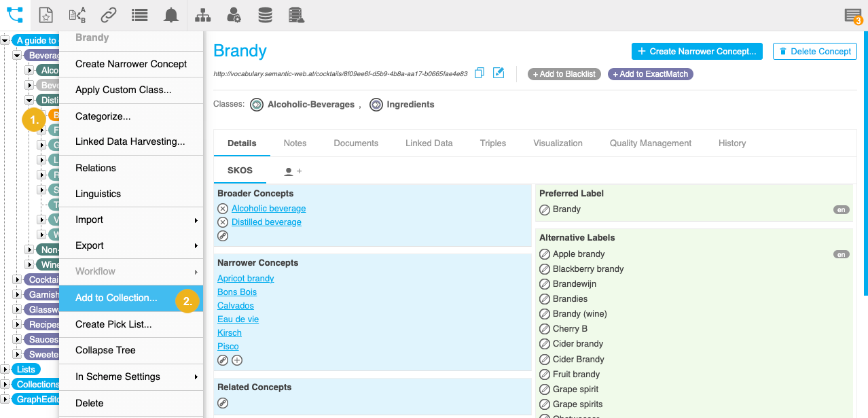Edit the concept URI using pencil icon

pos(499,73)
